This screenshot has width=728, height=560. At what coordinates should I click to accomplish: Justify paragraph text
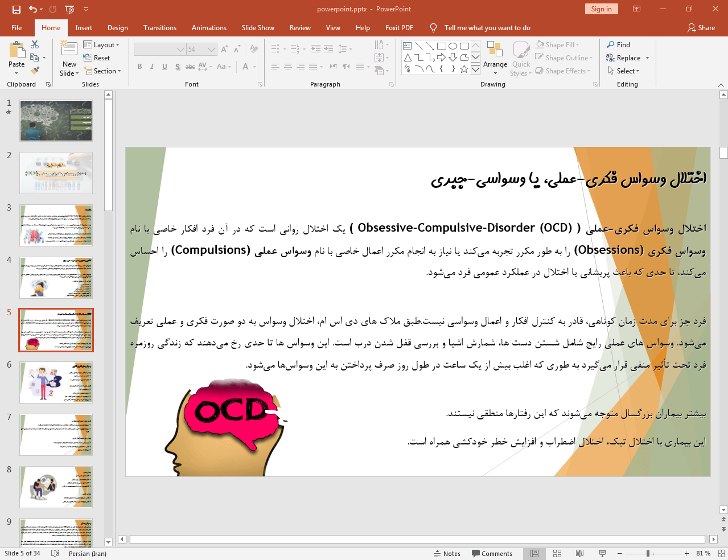313,67
